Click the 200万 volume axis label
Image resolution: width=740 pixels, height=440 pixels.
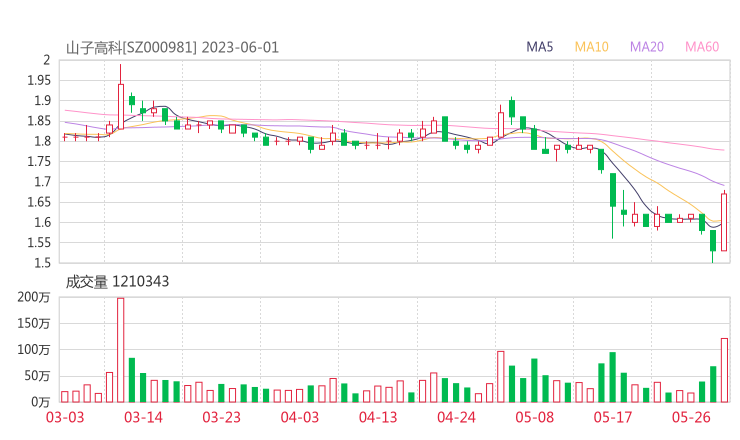pos(34,297)
